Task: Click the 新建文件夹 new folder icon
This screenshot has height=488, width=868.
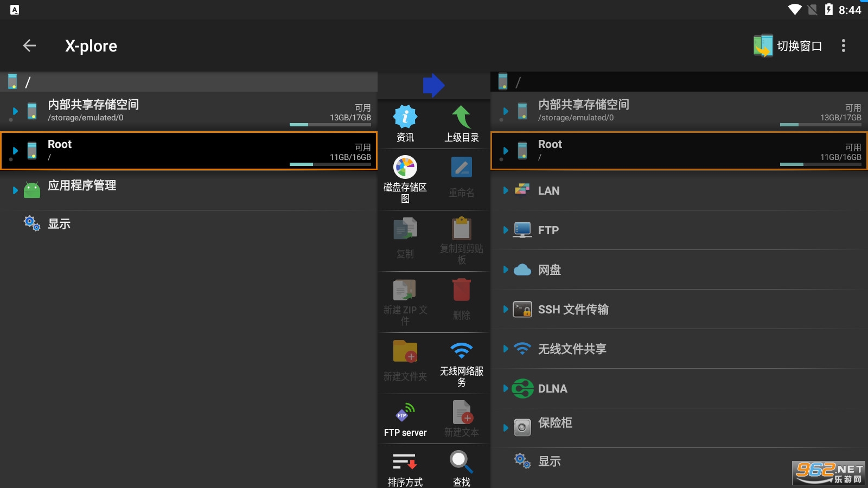Action: coord(405,351)
